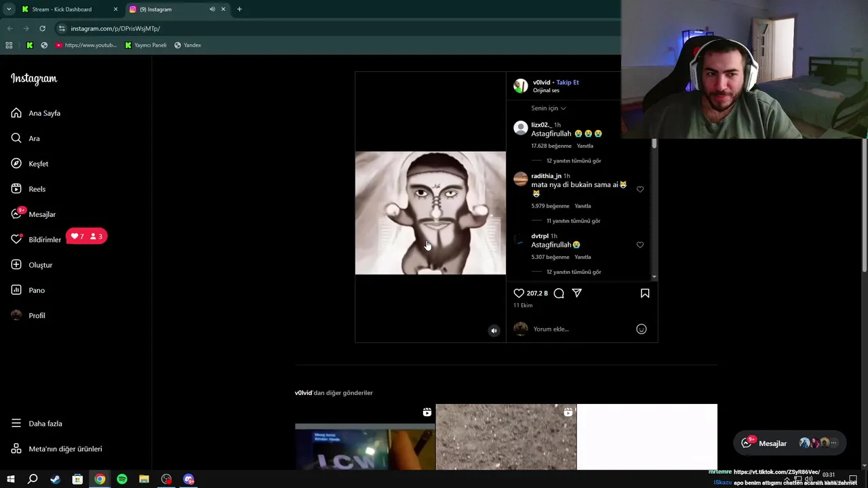Click Yanıtla on radithia_jn comment
Image resolution: width=868 pixels, height=488 pixels.
click(x=583, y=206)
